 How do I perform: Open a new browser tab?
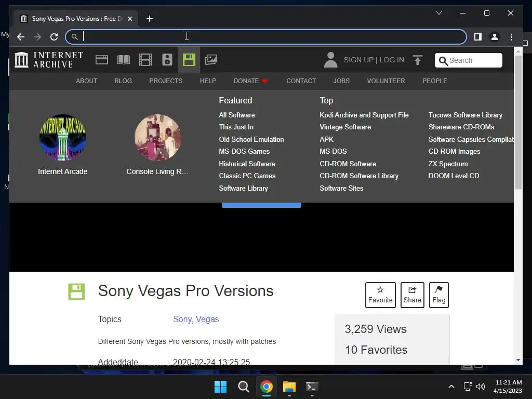tap(150, 19)
